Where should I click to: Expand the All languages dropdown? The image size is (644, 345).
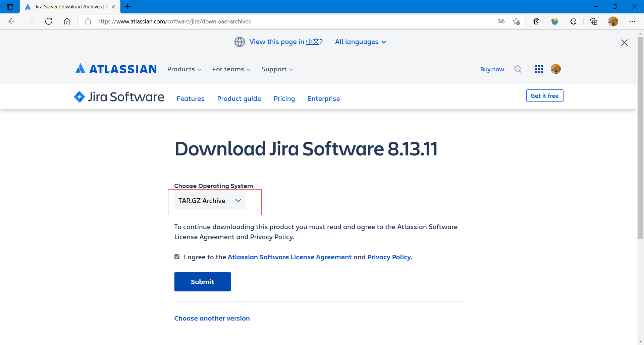pos(361,42)
